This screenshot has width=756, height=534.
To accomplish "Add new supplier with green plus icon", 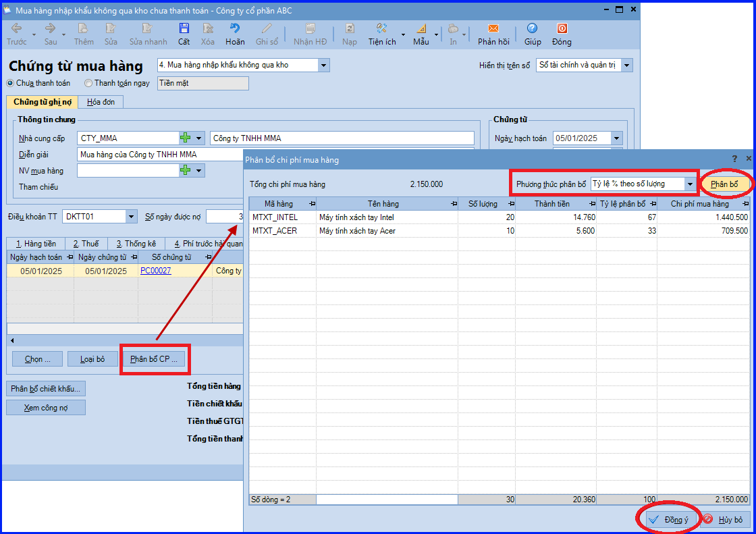I will click(x=185, y=138).
